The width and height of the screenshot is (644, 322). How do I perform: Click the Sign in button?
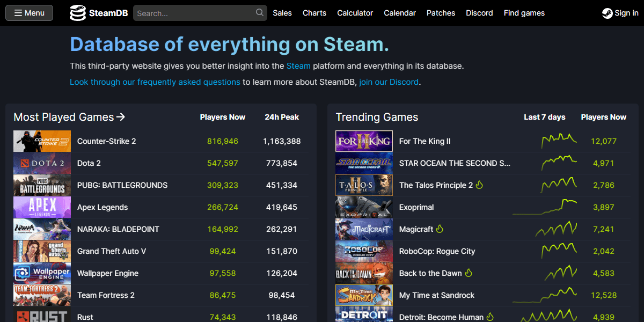click(620, 12)
